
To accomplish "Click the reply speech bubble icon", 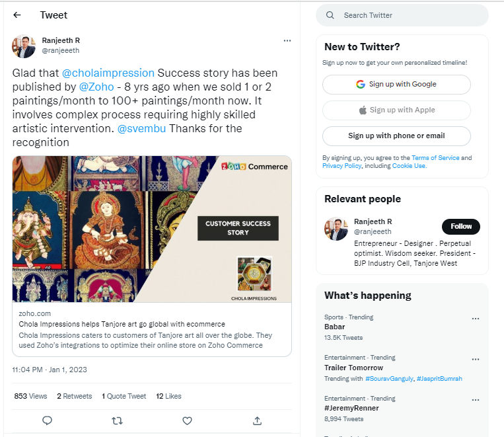I will pos(47,420).
